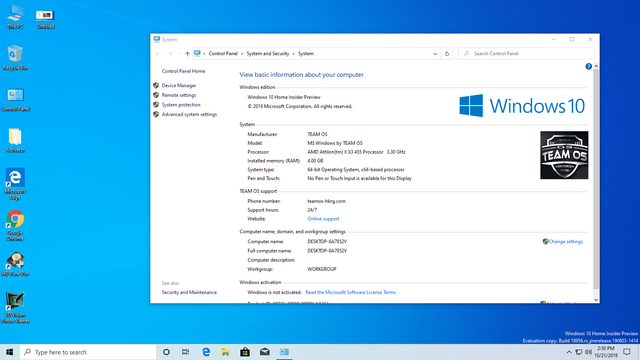Image resolution: width=640 pixels, height=360 pixels.
Task: Launch Edge from the taskbar
Action: pos(206,352)
